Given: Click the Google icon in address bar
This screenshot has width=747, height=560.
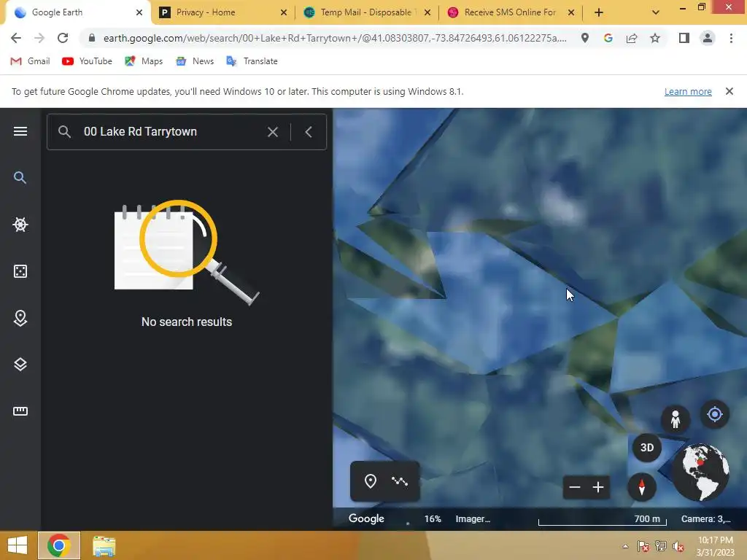Looking at the screenshot, I should [x=608, y=38].
